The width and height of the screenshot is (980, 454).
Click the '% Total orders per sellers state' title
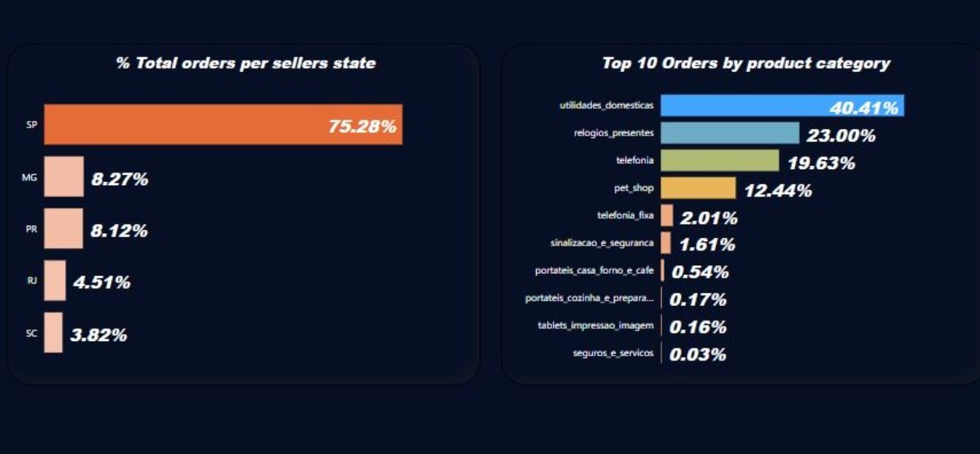pos(246,63)
